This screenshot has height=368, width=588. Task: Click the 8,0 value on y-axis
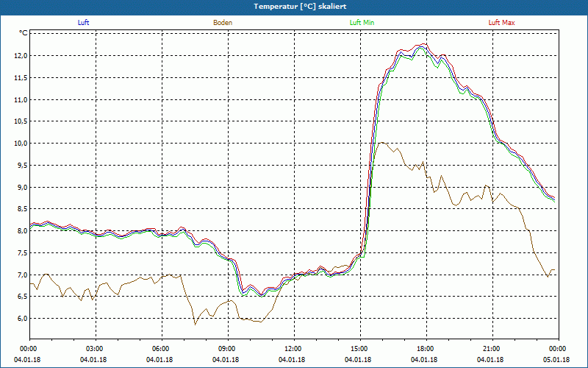(x=22, y=230)
